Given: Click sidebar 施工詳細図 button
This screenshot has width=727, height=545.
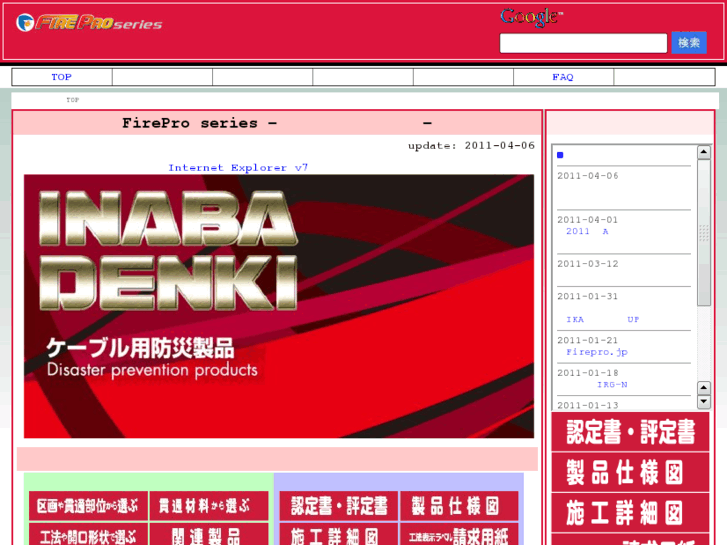Looking at the screenshot, I should click(631, 513).
